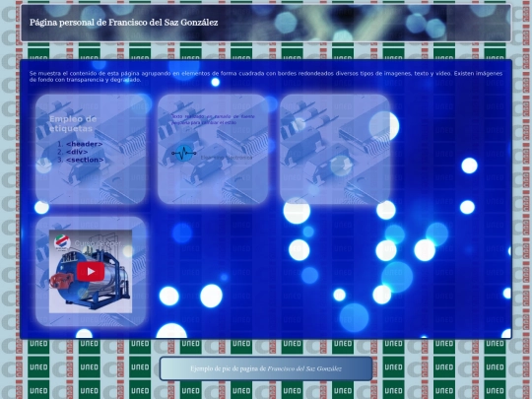Select the "<div>" list item
532x399 pixels.
point(77,152)
